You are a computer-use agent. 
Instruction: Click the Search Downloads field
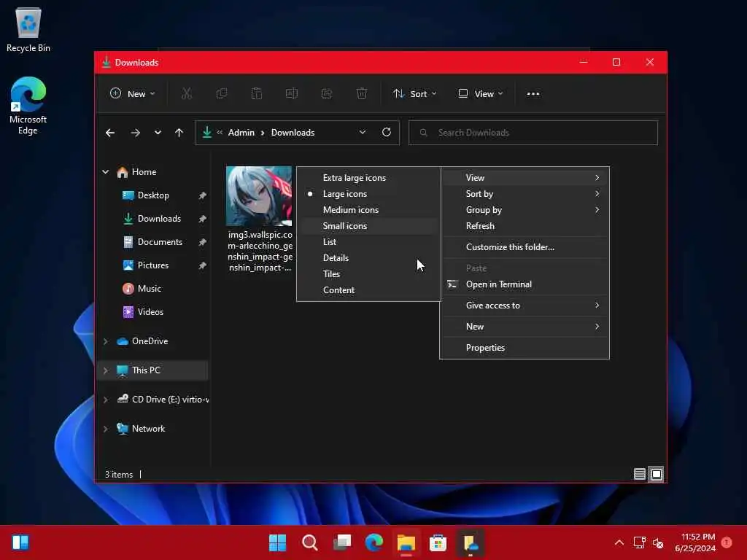pyautogui.click(x=533, y=133)
